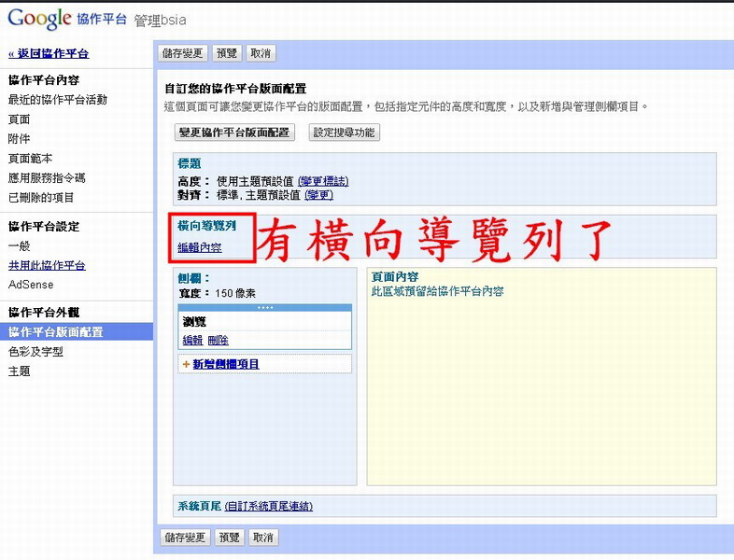Click 管理bsia header text
The width and height of the screenshot is (734, 560).
point(160,21)
